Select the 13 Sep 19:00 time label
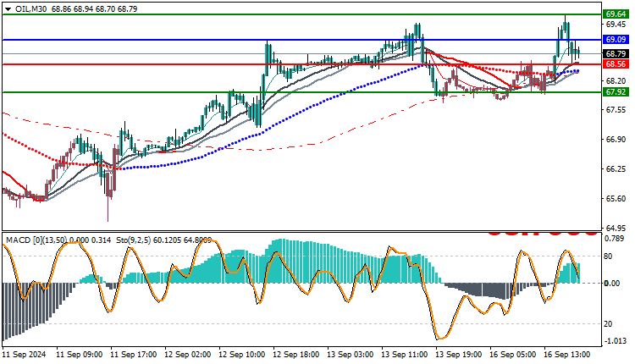 pyautogui.click(x=458, y=355)
